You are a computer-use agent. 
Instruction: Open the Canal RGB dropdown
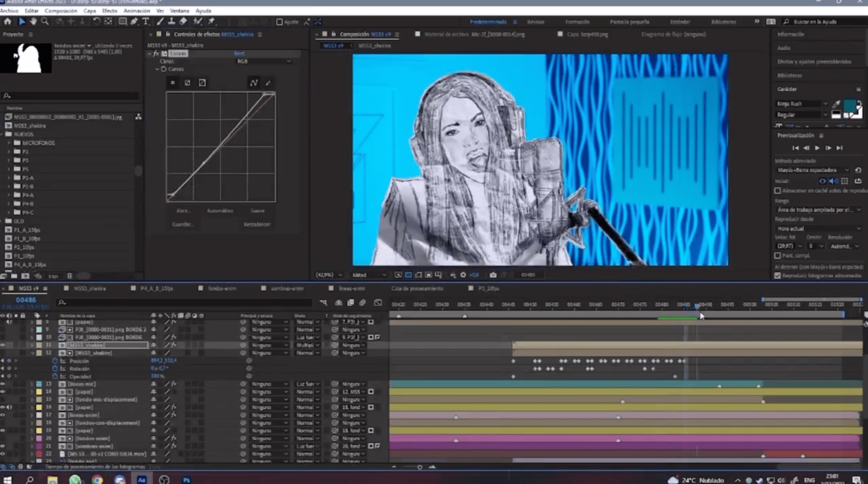264,61
